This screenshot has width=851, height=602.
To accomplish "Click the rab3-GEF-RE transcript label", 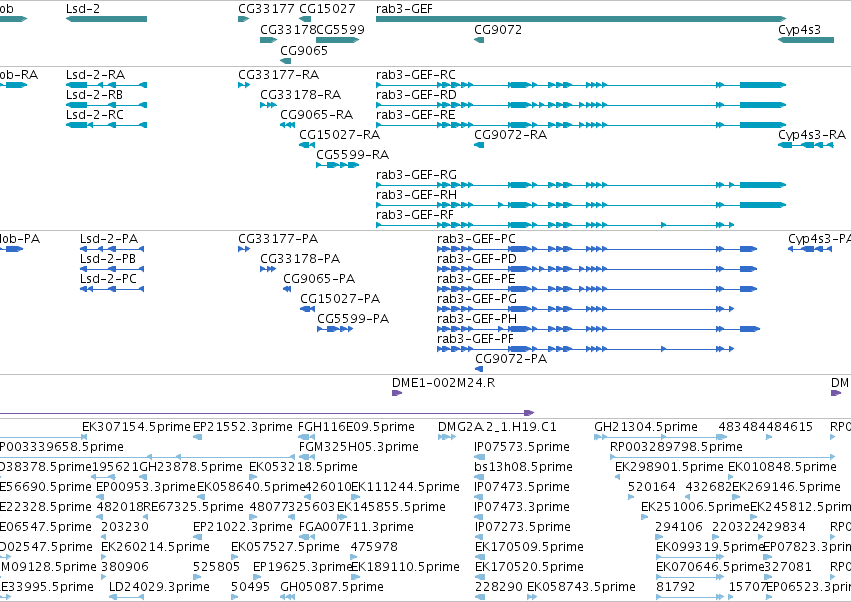I will click(415, 115).
